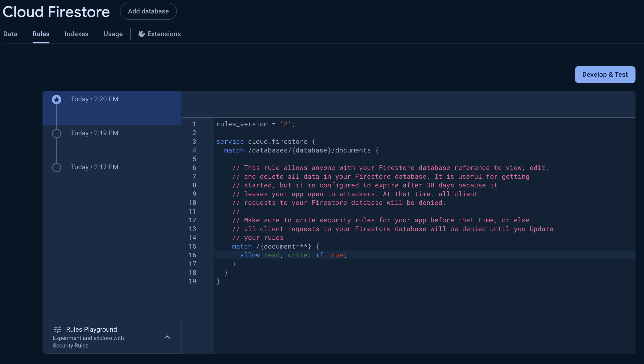Viewport: 644px width, 364px height.
Task: Click the circle marker for the 2:17 PM version
Action: coord(57,168)
